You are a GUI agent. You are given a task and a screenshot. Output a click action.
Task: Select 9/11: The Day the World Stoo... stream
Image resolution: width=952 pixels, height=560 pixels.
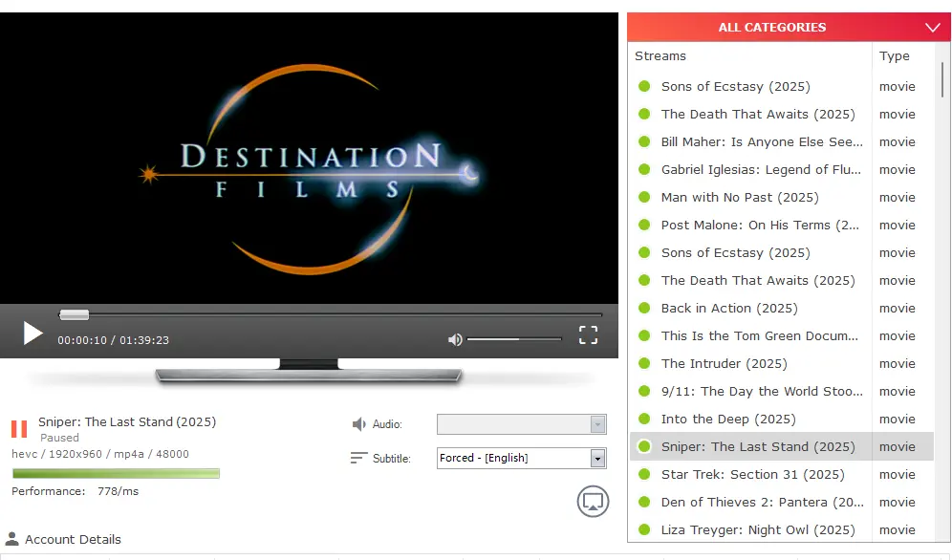(762, 392)
